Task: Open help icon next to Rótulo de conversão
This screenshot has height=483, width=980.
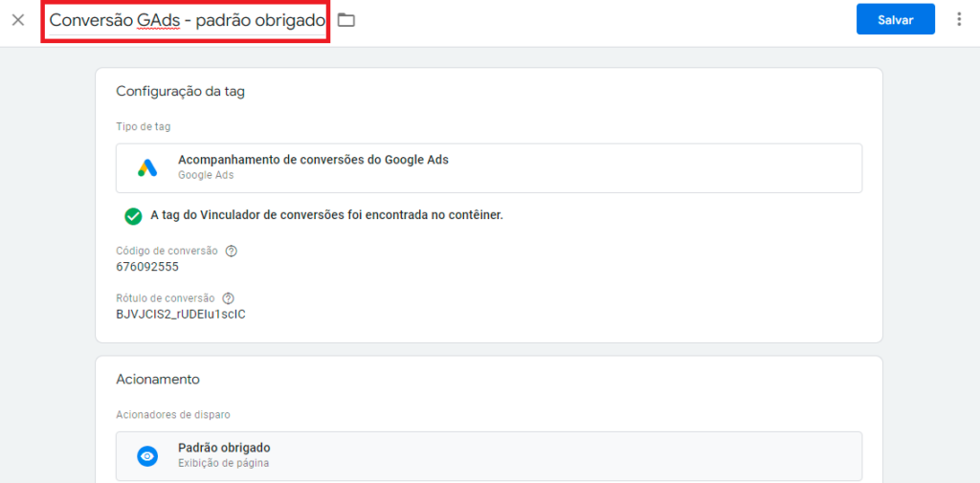Action: click(228, 298)
